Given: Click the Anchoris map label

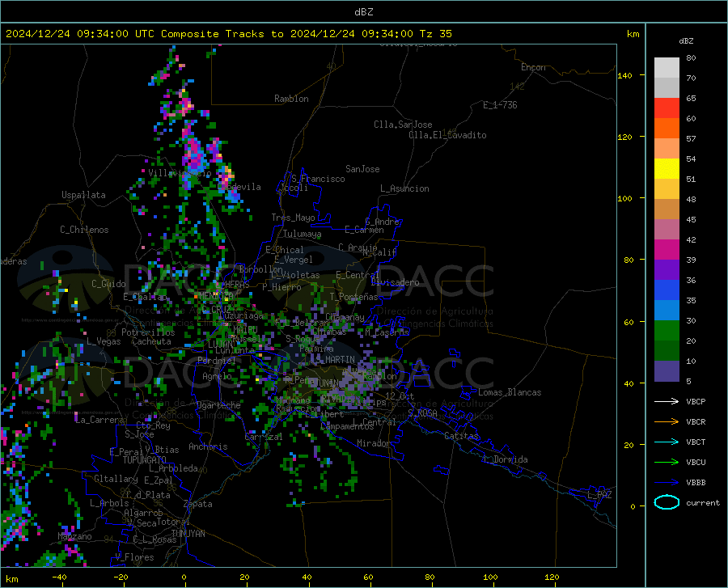Looking at the screenshot, I should 208,446.
